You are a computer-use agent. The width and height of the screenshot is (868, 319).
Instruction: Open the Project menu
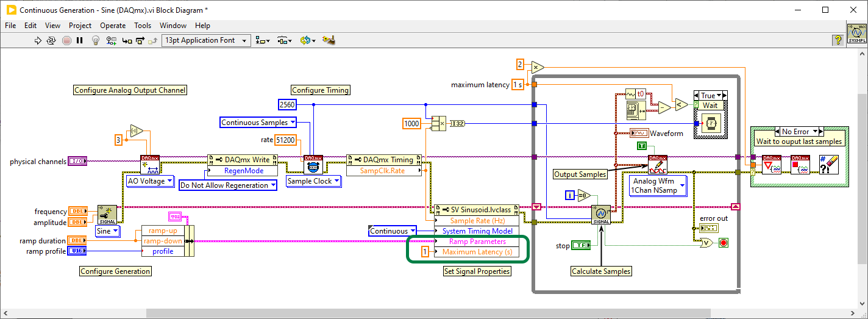[x=80, y=26]
